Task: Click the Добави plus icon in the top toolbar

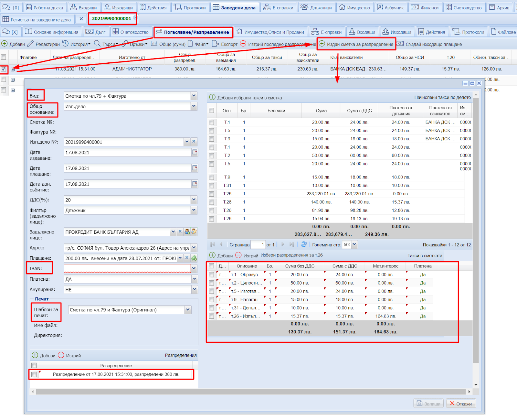Action: tap(5, 44)
